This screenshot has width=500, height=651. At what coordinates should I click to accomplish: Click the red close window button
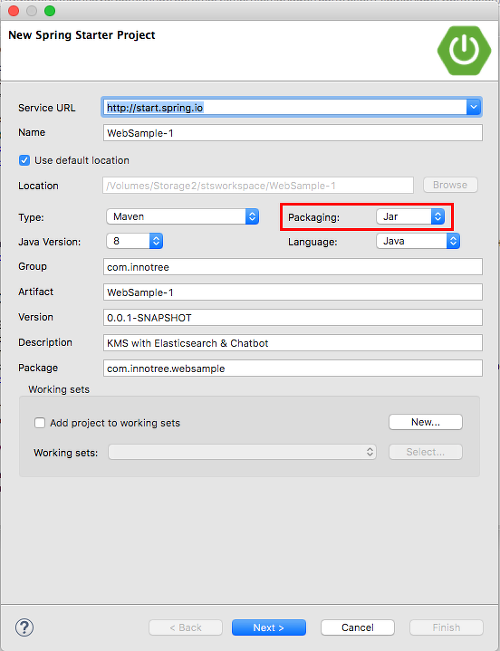click(14, 11)
